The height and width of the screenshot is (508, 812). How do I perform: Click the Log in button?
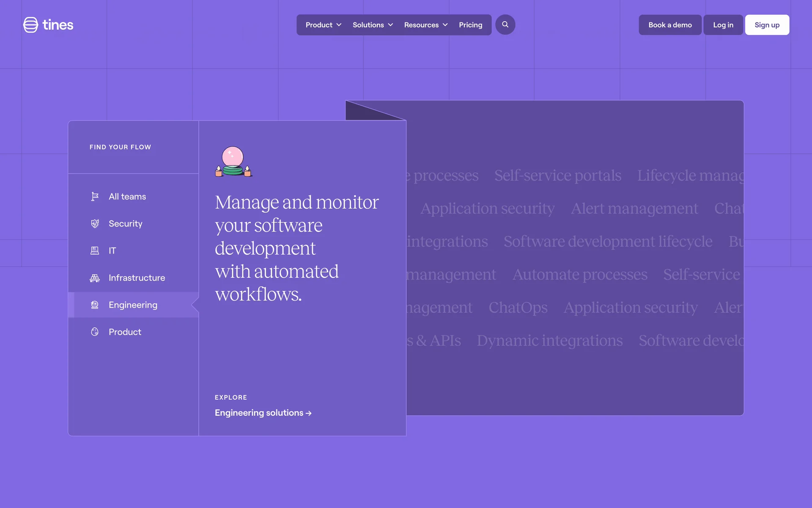coord(723,25)
